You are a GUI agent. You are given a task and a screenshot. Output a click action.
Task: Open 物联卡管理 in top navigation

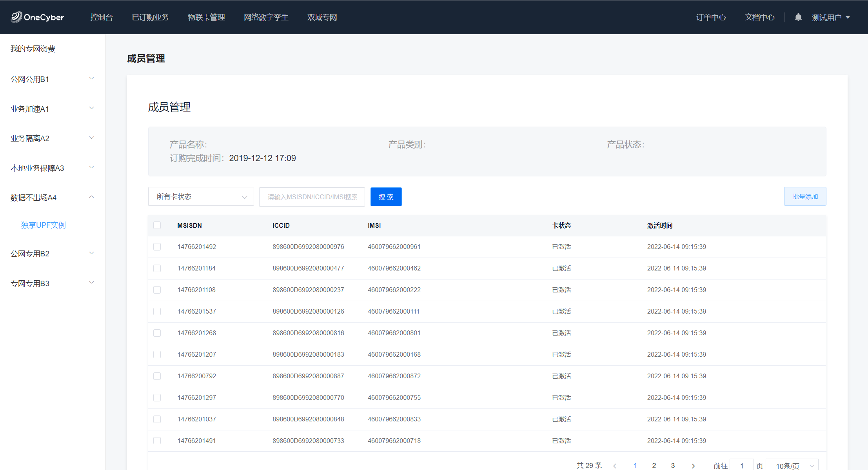(206, 17)
